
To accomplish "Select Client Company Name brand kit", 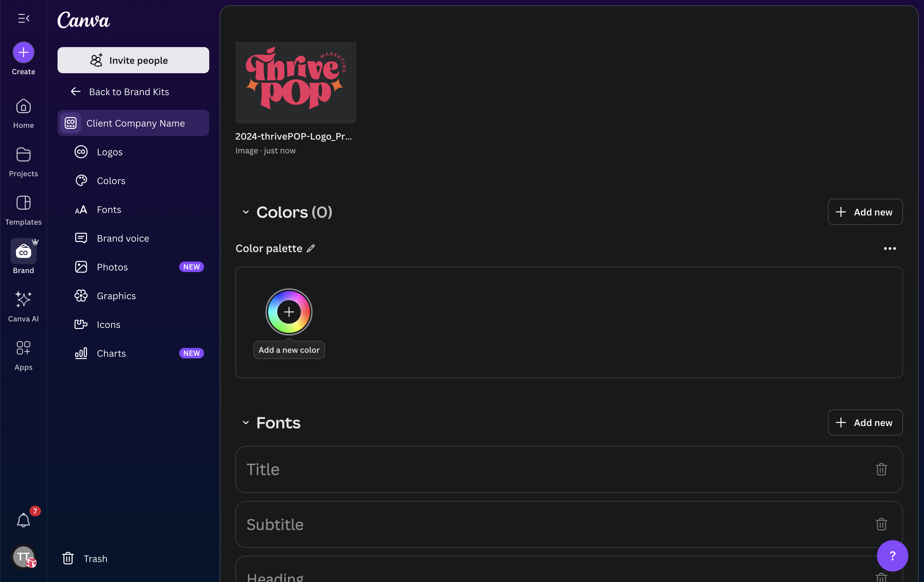I will click(x=133, y=123).
